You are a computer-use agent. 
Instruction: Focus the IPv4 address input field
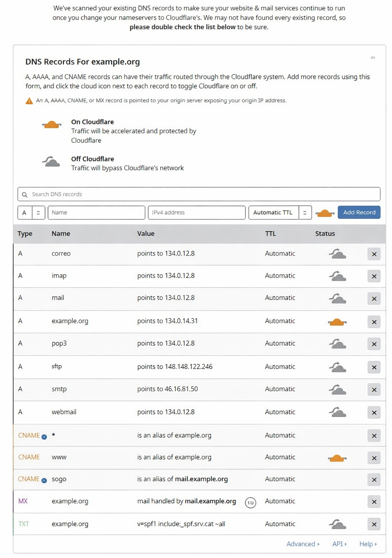point(196,213)
